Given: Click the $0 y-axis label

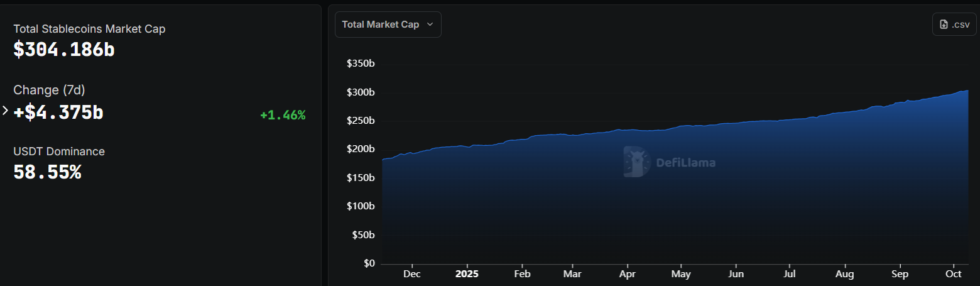Looking at the screenshot, I should pyautogui.click(x=369, y=263).
